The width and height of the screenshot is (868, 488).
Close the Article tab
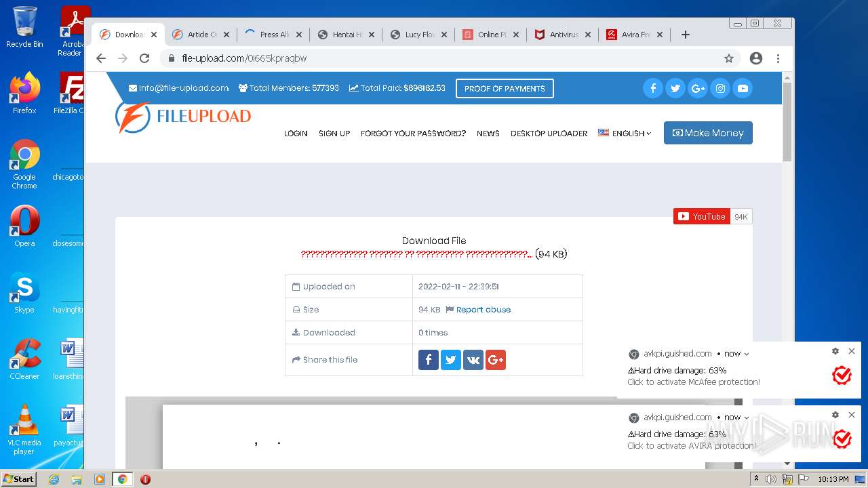pos(226,35)
